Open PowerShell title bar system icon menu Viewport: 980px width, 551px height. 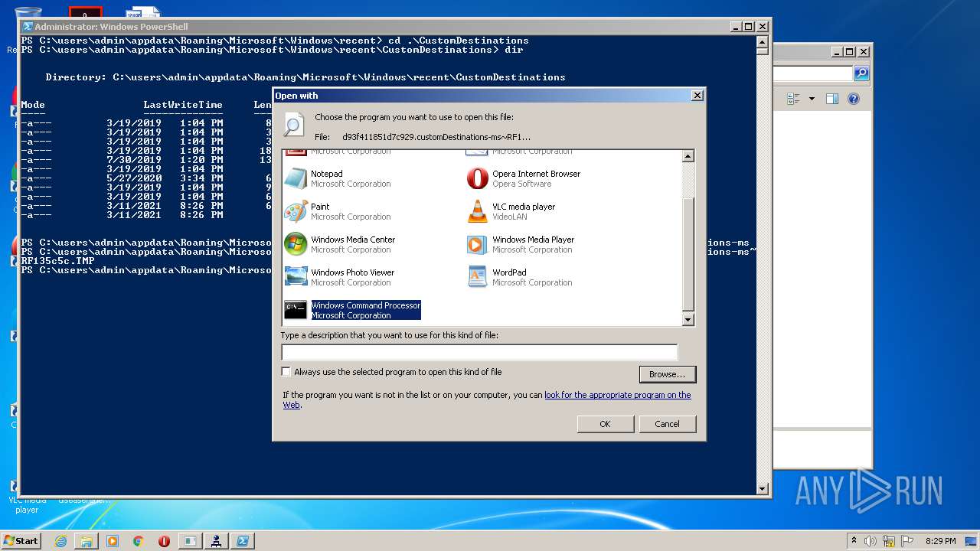(28, 26)
